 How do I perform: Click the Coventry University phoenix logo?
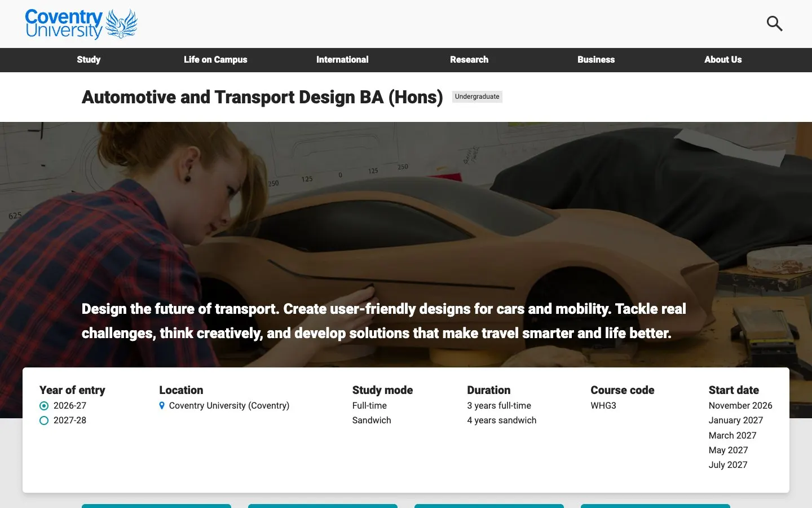tap(81, 24)
